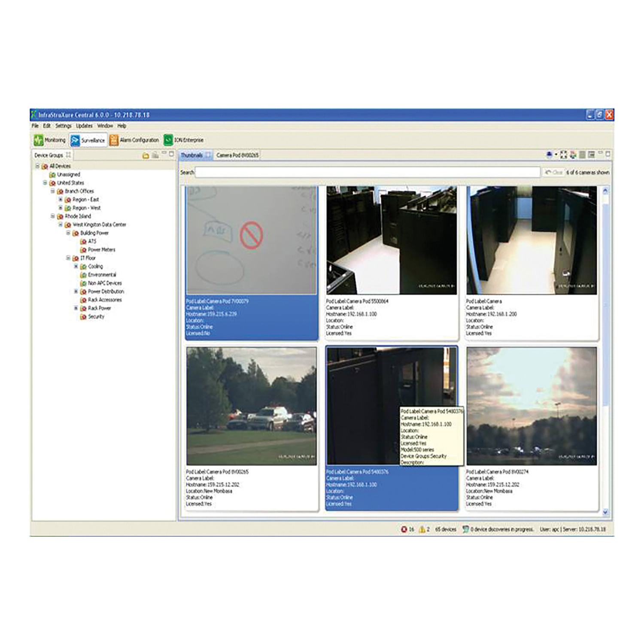Launch ION Enterprise
The height and width of the screenshot is (644, 644).
184,140
